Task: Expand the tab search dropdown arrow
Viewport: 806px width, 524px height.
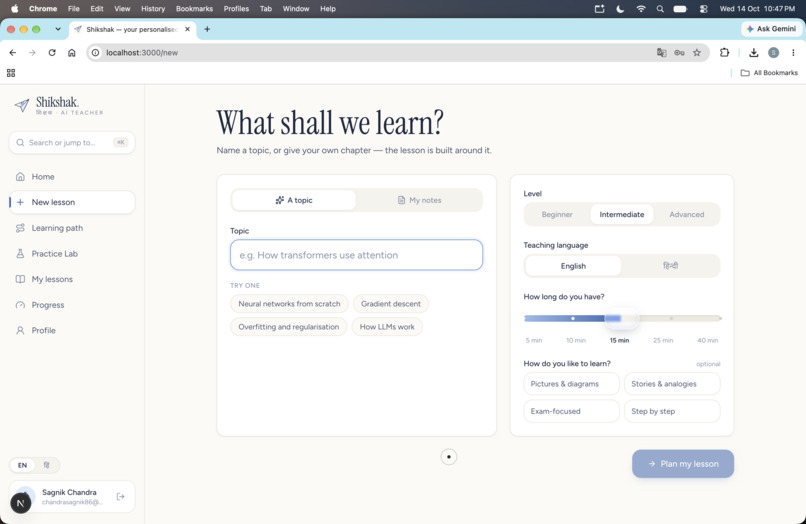Action: (58, 29)
